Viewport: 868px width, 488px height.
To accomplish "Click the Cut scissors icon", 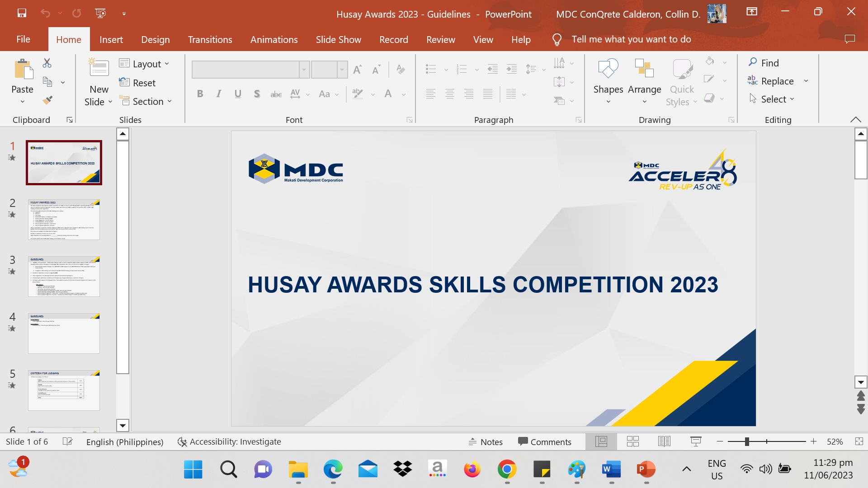I will pos(47,63).
